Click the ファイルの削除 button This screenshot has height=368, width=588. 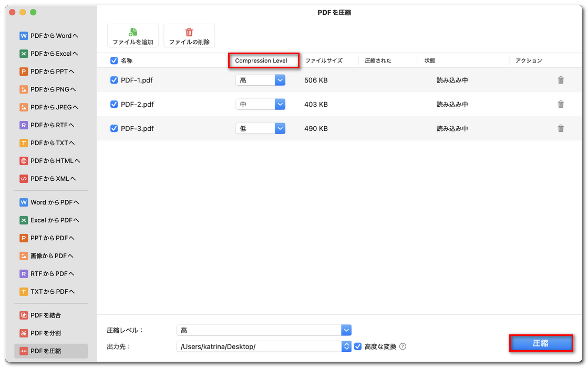point(189,35)
